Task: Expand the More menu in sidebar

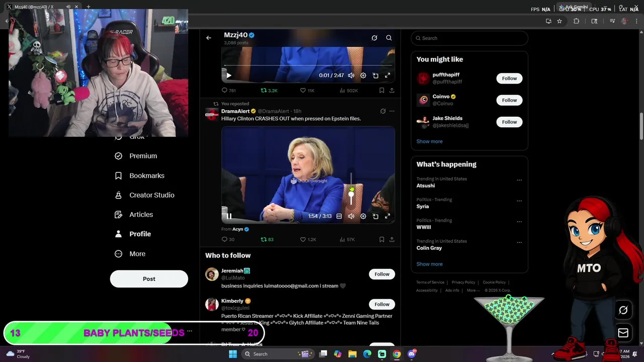Action: coord(130,254)
